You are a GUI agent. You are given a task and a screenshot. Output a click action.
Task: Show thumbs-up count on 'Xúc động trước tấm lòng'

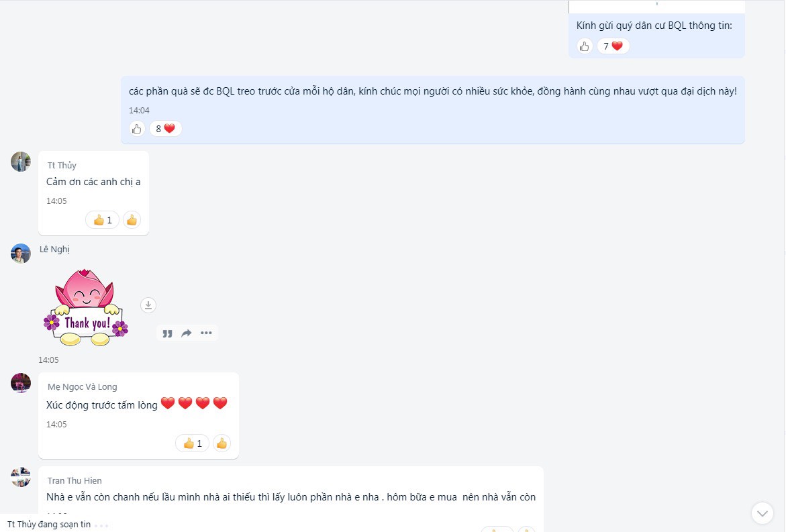192,443
